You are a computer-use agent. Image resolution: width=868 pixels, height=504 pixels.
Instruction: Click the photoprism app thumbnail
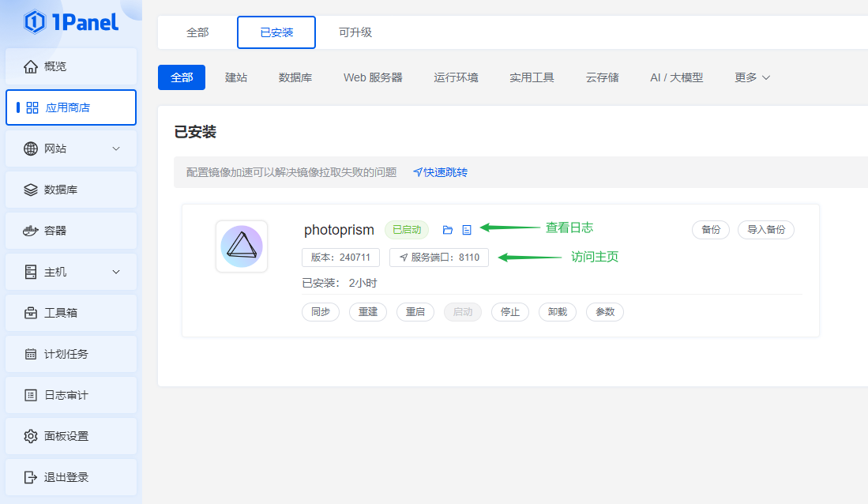[242, 246]
